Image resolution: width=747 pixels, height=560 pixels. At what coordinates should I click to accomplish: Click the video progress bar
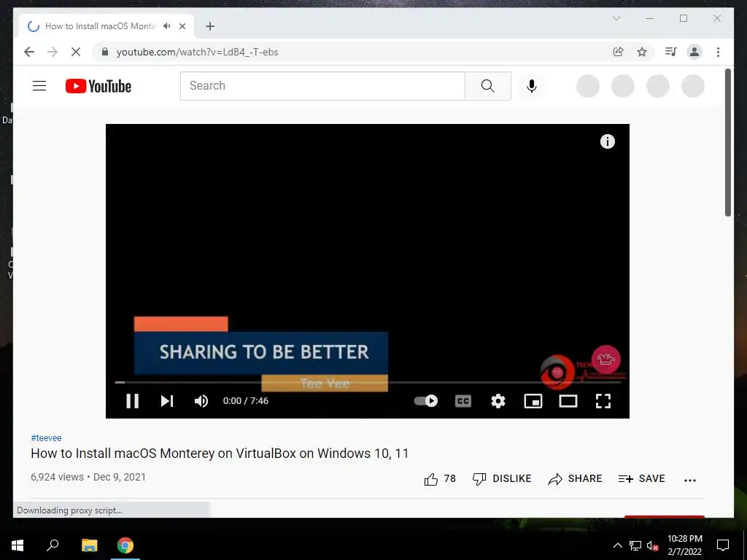[x=368, y=382]
